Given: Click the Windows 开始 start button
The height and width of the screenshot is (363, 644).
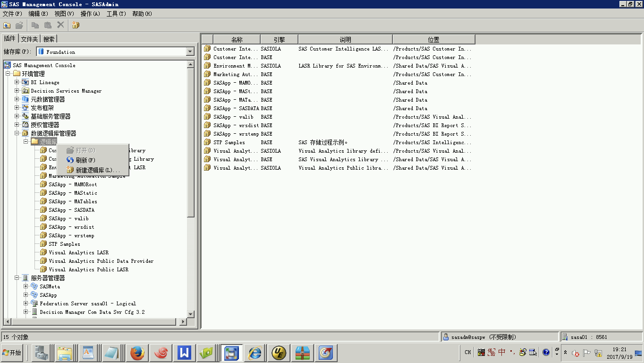Looking at the screenshot, I should (12, 353).
